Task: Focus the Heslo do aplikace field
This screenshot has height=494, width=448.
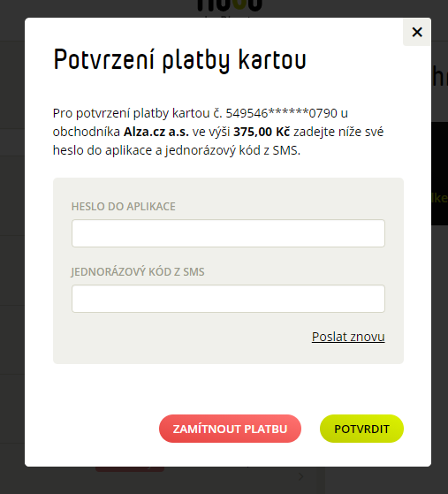Action: [228, 233]
